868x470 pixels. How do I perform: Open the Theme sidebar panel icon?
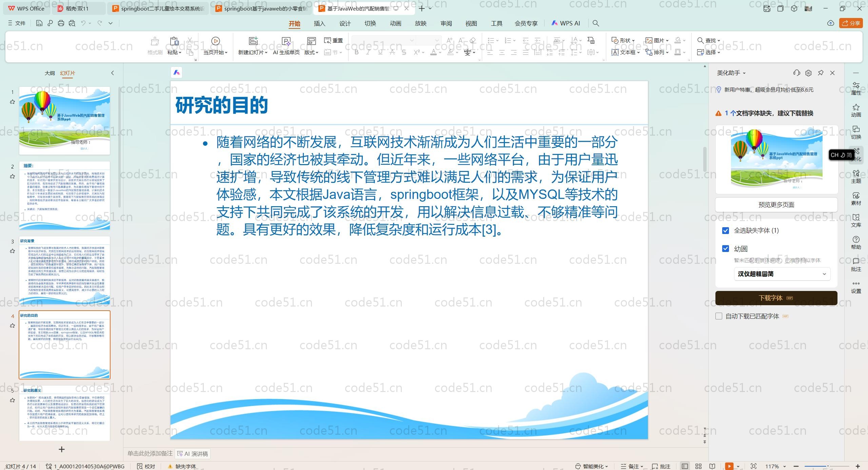856,176
